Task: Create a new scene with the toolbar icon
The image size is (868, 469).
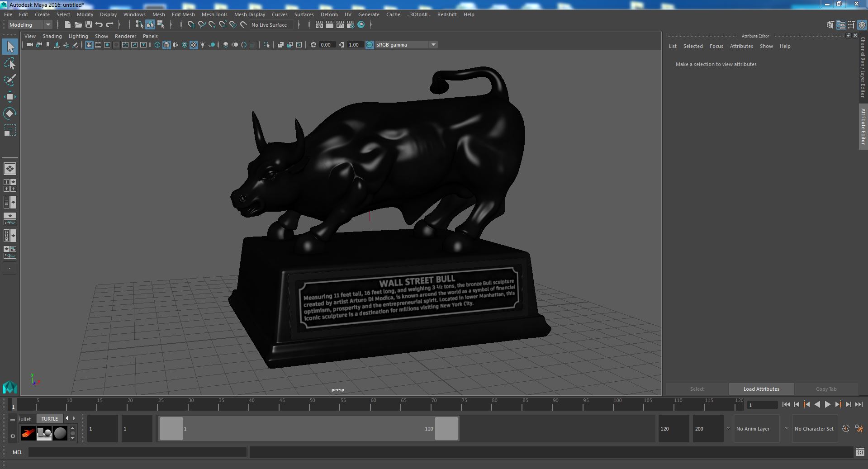Action: tap(67, 25)
